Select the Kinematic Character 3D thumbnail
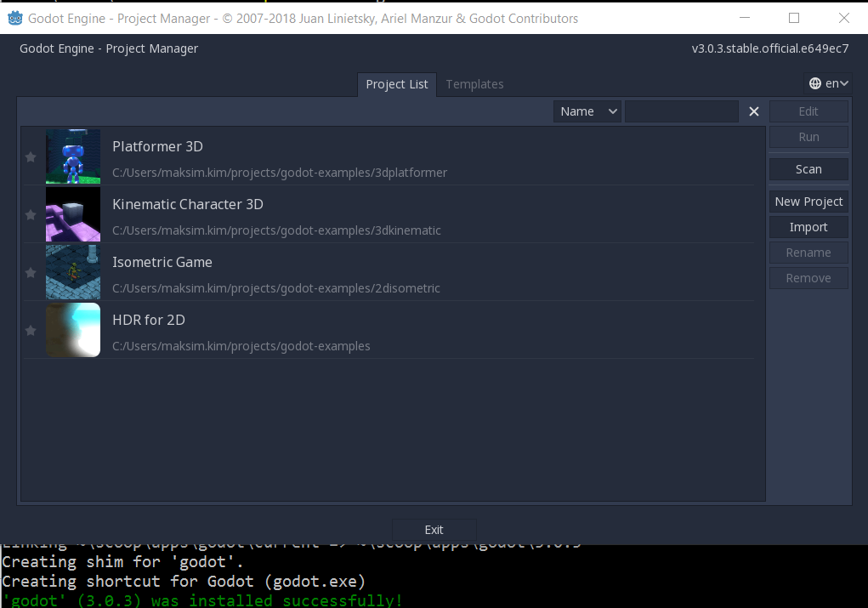 pyautogui.click(x=73, y=214)
